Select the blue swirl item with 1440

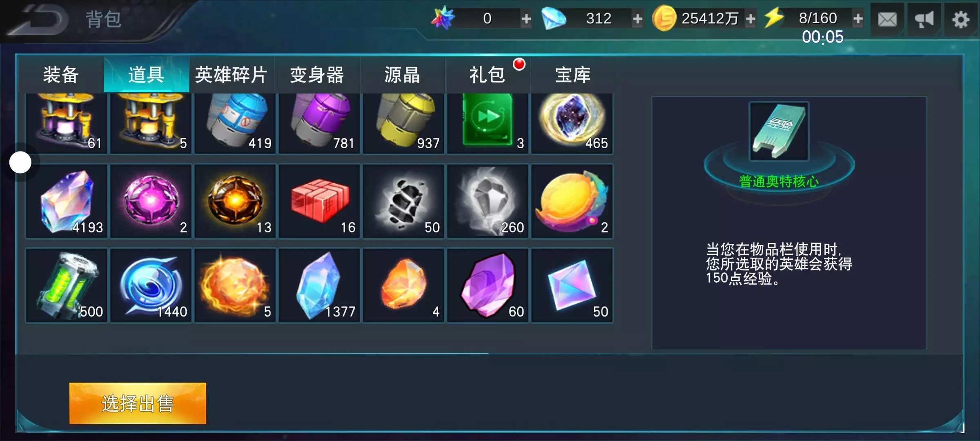point(151,285)
